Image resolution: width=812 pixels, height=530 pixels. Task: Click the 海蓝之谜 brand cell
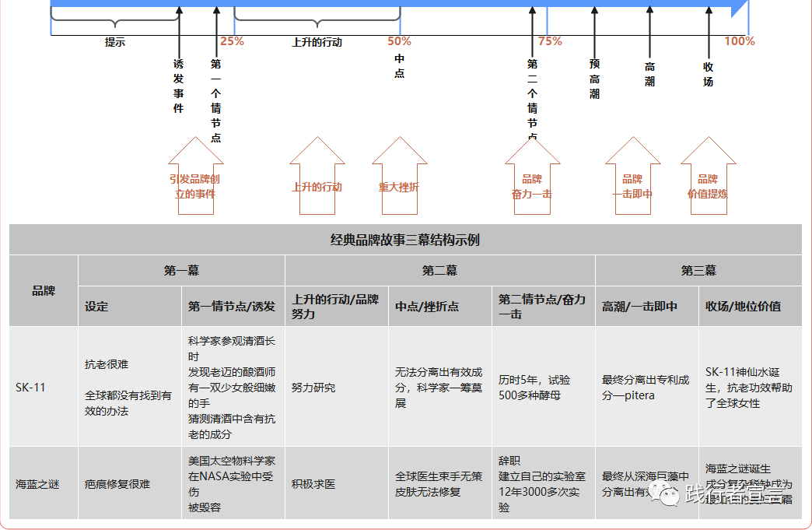(x=44, y=483)
